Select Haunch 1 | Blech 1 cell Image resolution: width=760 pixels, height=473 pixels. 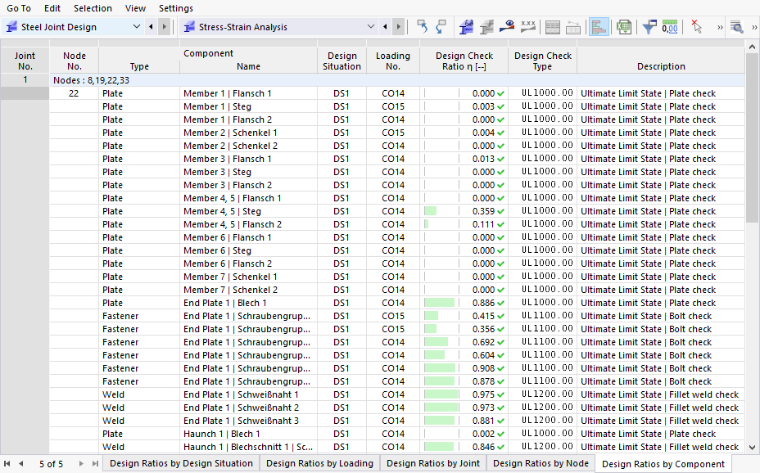[248, 434]
